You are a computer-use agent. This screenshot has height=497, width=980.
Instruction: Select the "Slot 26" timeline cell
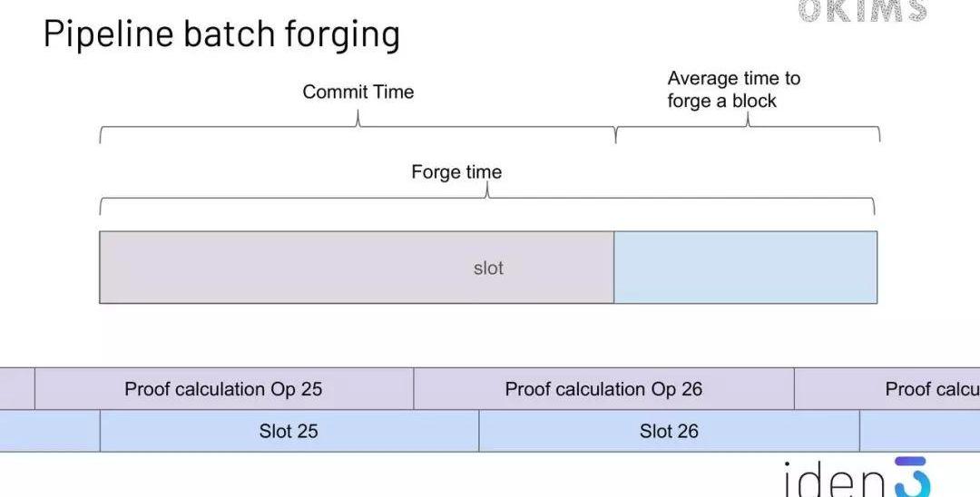point(669,431)
